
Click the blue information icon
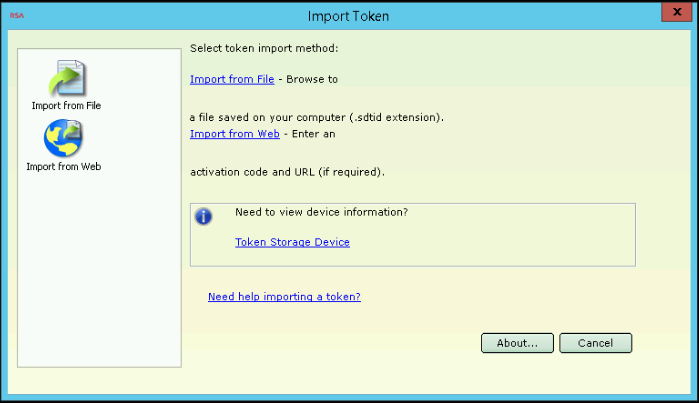[203, 217]
